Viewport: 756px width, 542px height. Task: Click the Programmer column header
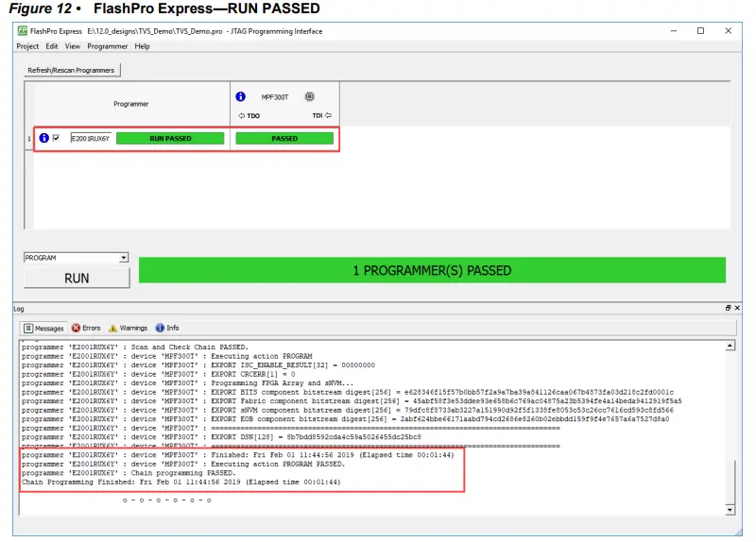131,104
